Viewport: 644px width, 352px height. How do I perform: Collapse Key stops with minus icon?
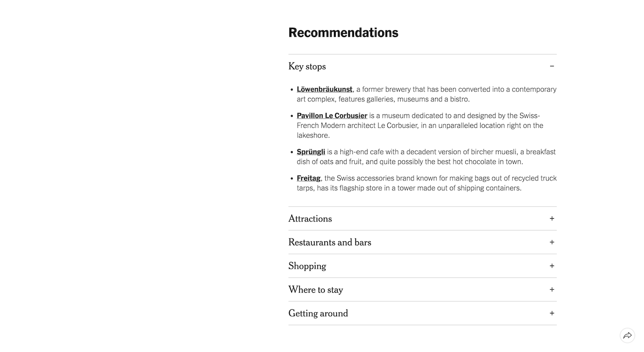coord(552,66)
